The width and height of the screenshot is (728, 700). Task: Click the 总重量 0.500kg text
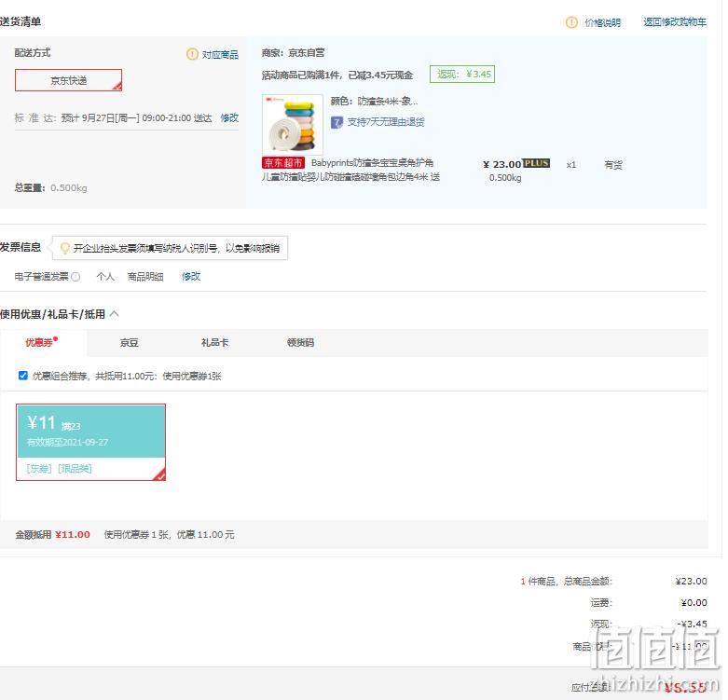pyautogui.click(x=50, y=188)
